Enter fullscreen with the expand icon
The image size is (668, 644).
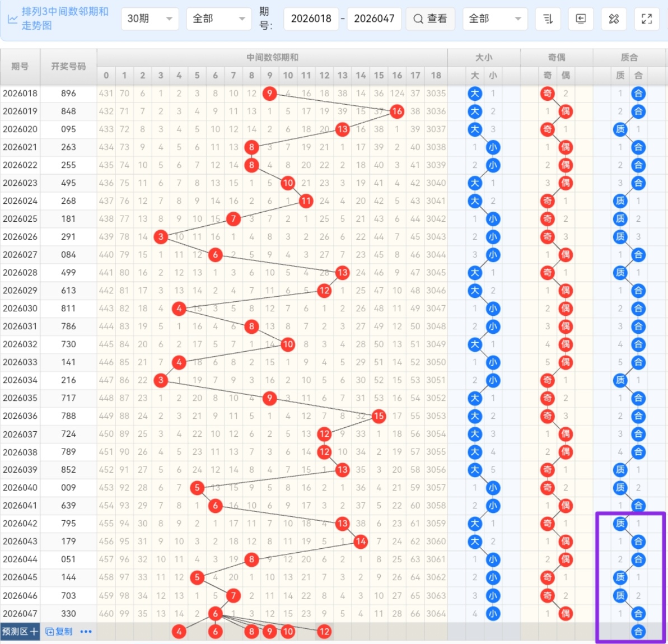[646, 19]
